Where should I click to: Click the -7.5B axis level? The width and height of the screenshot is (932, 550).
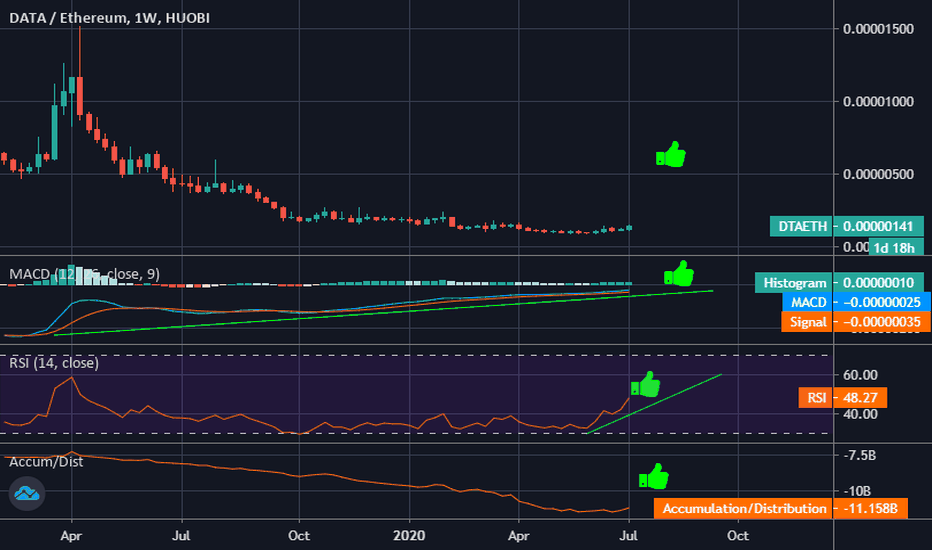pyautogui.click(x=859, y=455)
